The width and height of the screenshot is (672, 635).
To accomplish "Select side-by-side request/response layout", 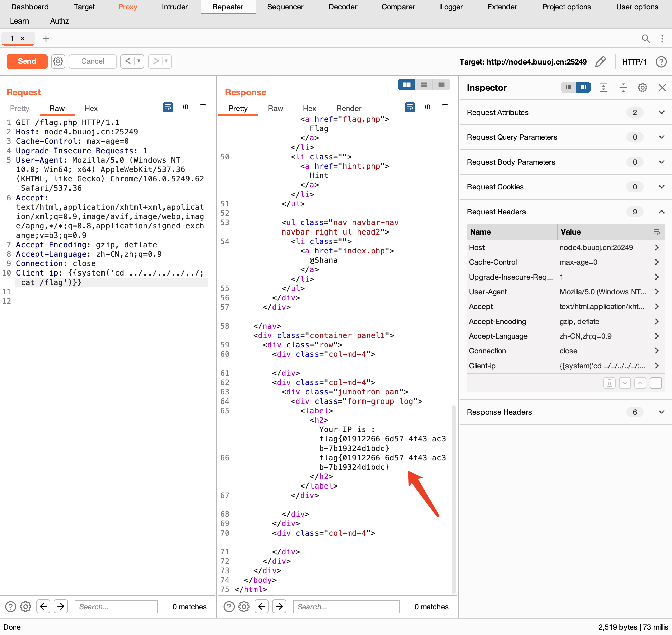I will (406, 85).
